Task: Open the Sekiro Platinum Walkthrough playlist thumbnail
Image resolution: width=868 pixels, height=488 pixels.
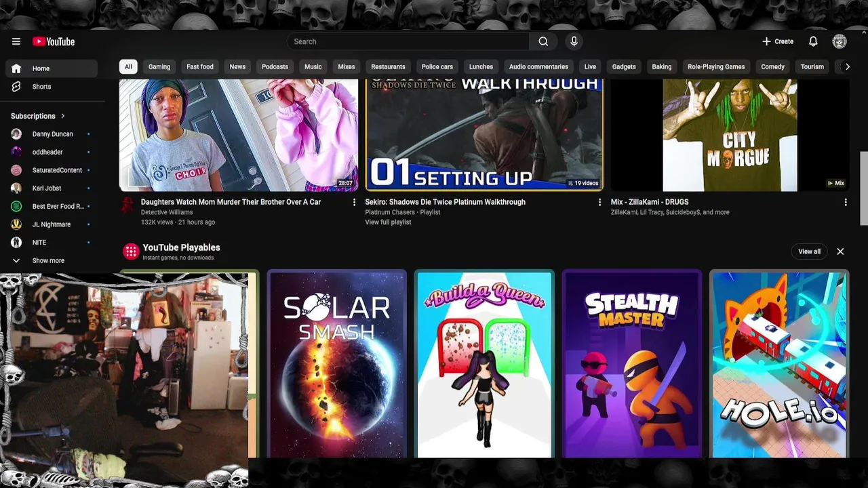Action: click(484, 135)
